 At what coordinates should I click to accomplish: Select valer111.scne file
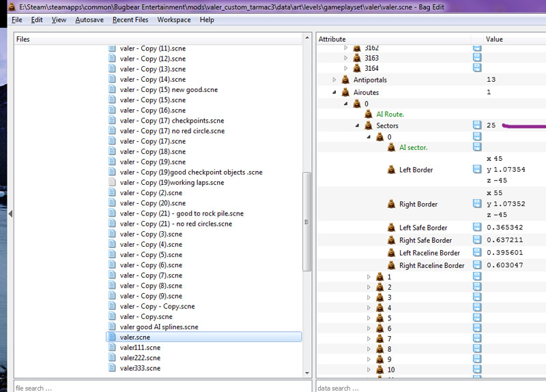point(140,348)
